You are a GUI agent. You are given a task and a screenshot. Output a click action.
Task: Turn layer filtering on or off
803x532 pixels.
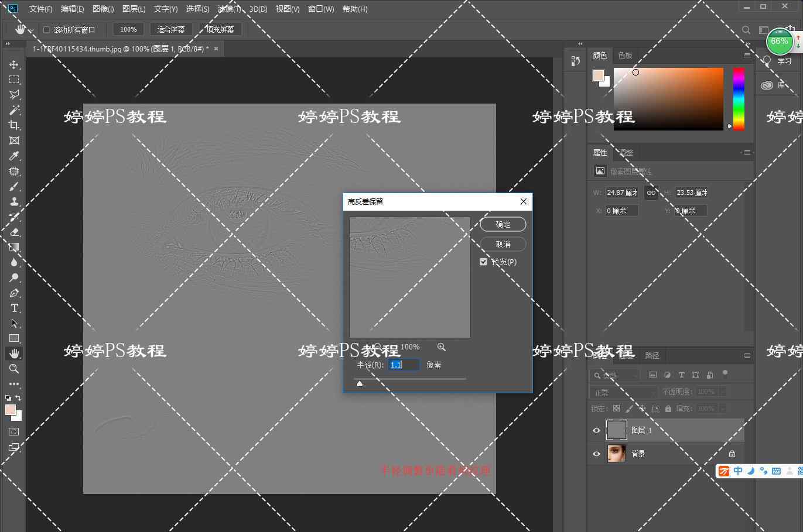pos(725,373)
